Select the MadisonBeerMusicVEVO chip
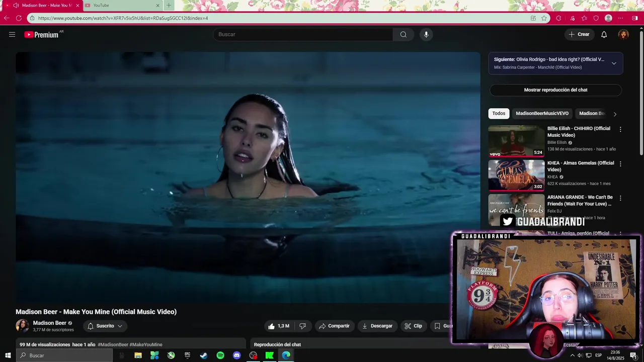This screenshot has width=644, height=362. (542, 114)
